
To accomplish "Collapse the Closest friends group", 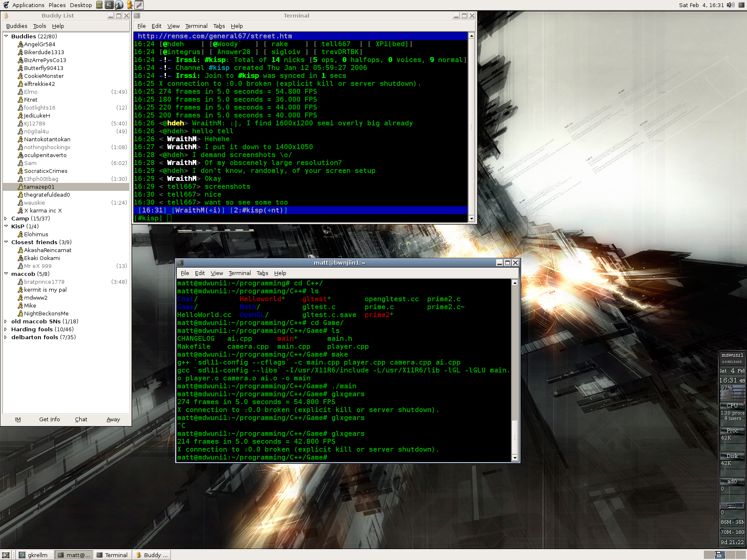I will (6, 242).
